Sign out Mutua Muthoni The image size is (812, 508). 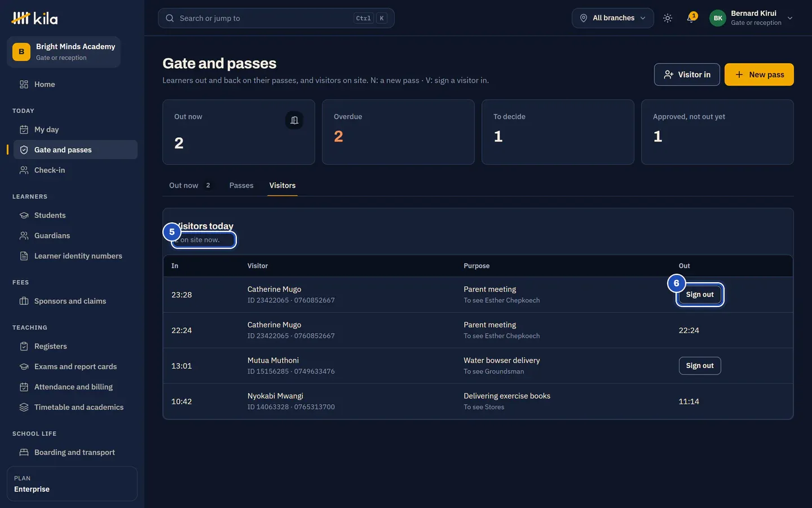700,366
